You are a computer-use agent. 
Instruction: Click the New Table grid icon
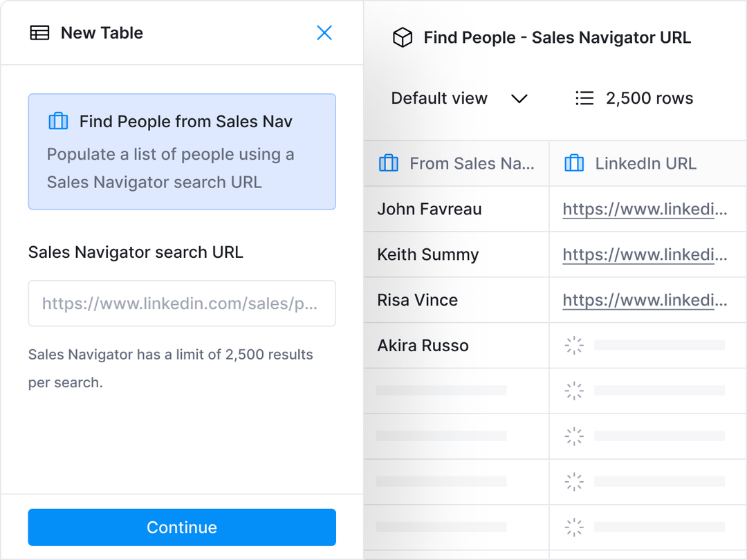(39, 33)
